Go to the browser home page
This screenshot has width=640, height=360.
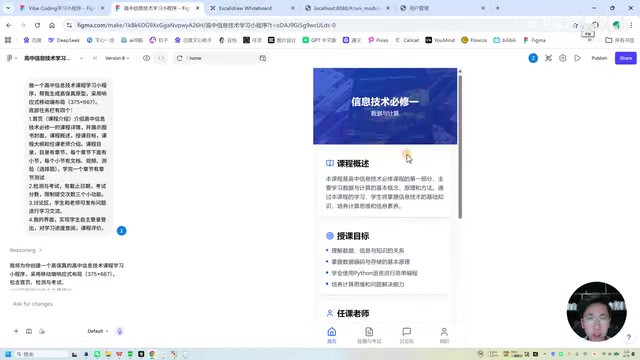coord(52,25)
